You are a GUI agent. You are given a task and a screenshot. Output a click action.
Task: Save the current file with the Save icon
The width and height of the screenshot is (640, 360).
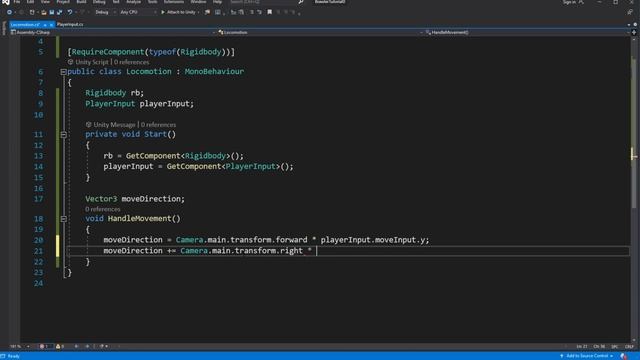point(52,12)
